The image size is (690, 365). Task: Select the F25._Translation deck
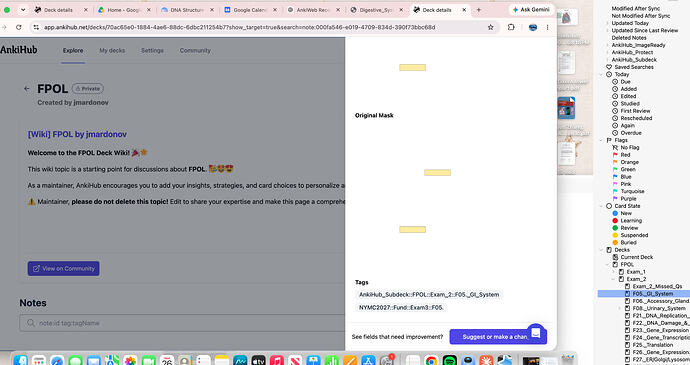(653, 345)
